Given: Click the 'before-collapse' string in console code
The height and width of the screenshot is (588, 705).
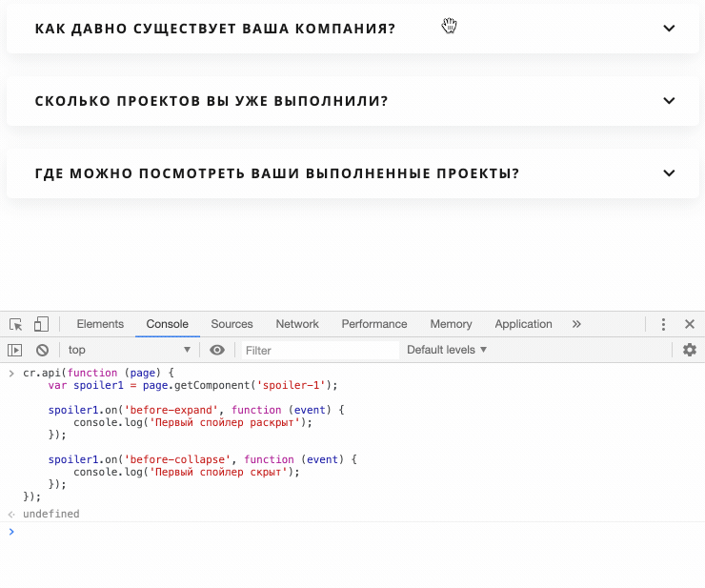Looking at the screenshot, I should pos(177,459).
